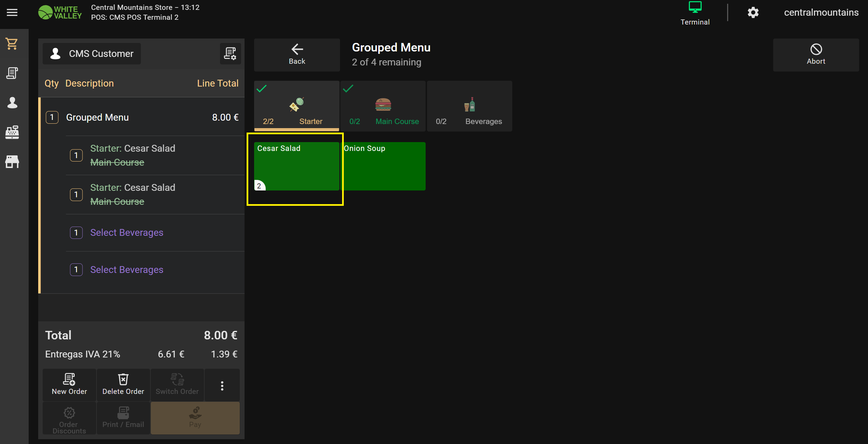Select the Onion Soup tile
Screen dimensions: 868x444
(383, 166)
